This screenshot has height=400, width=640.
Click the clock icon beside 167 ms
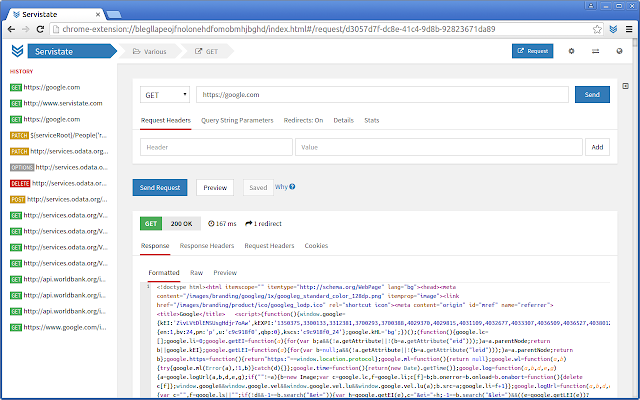[211, 223]
